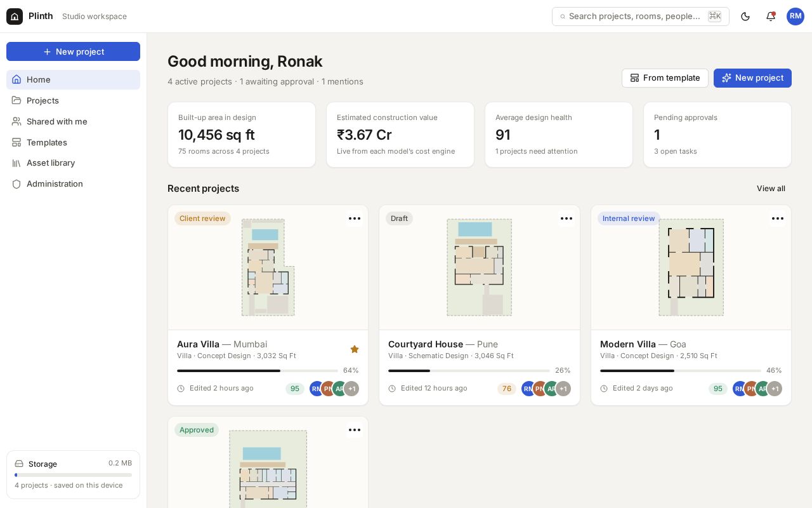Open the Approved project's more options menu

[x=355, y=430]
